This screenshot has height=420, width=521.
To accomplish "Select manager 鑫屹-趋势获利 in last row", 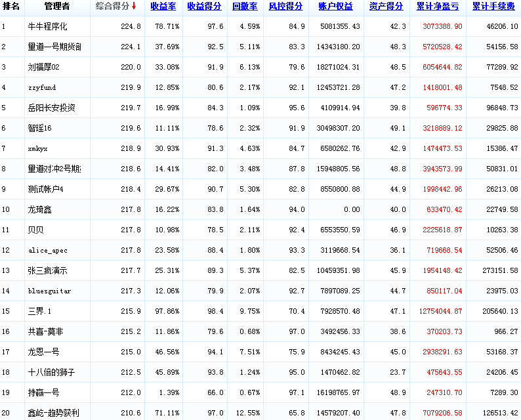I will pos(54,413).
